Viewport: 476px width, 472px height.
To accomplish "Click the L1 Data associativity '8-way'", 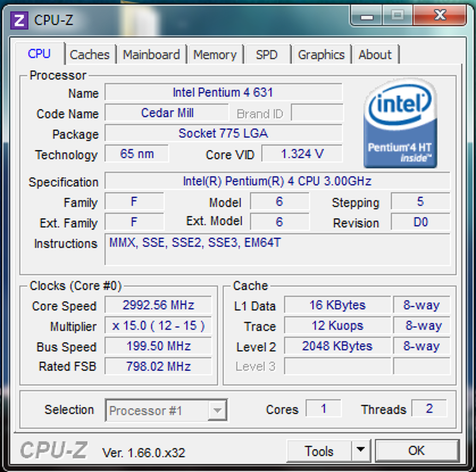I will click(422, 305).
